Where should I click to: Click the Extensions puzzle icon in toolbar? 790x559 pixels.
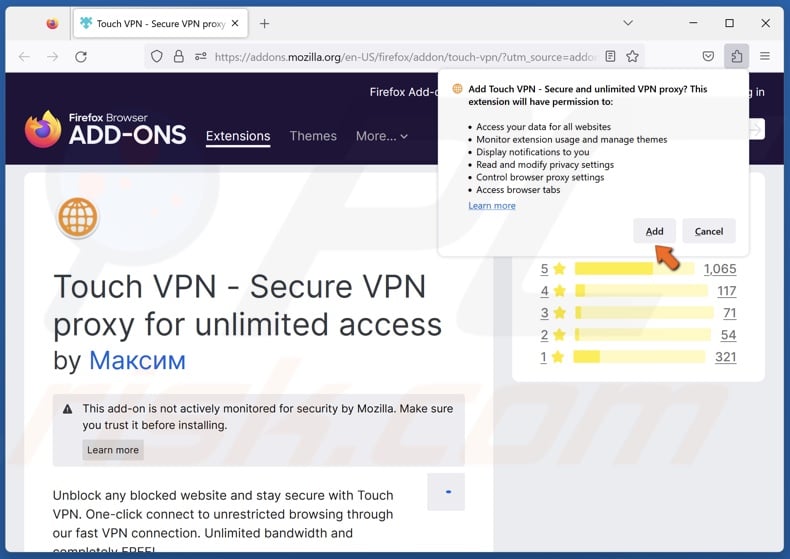(737, 57)
